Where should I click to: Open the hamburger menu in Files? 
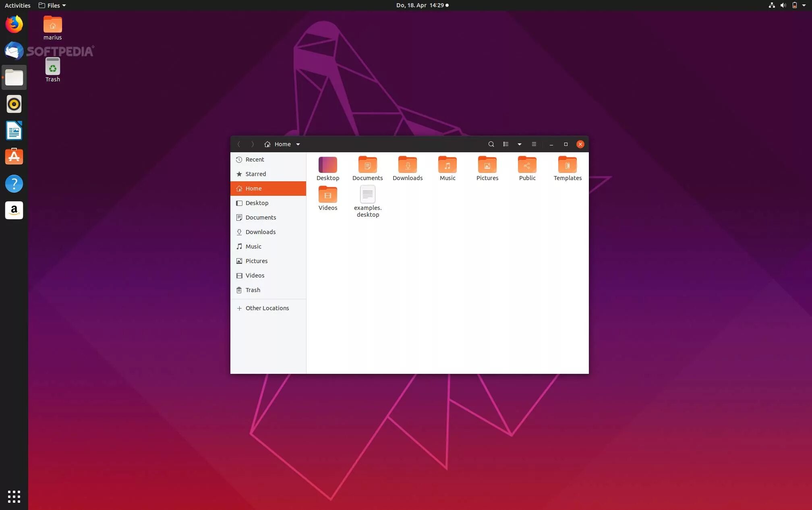point(534,144)
